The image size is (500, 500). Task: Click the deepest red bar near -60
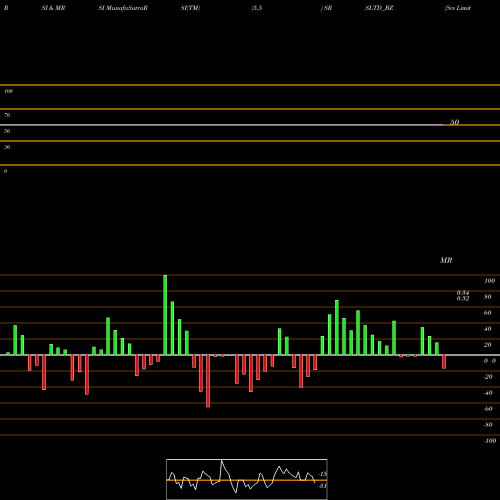coord(208,381)
